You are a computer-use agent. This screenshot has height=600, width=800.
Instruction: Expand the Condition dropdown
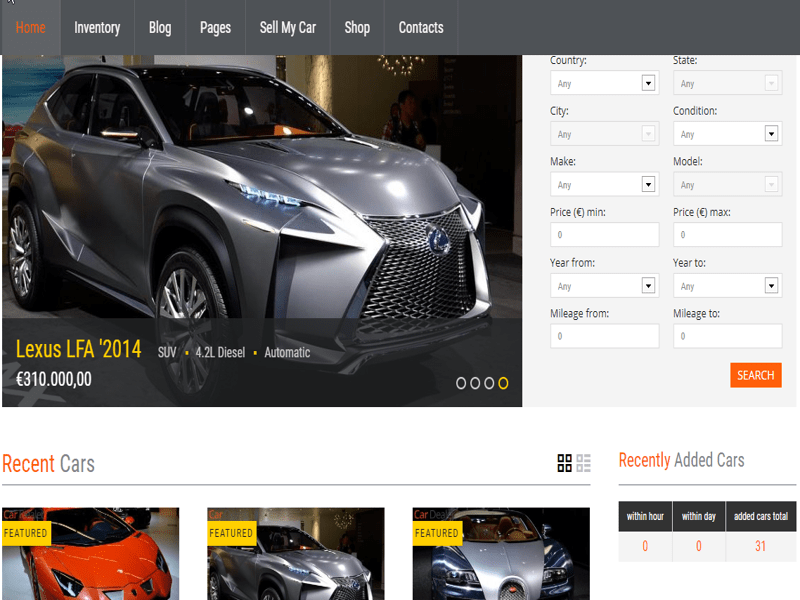727,134
